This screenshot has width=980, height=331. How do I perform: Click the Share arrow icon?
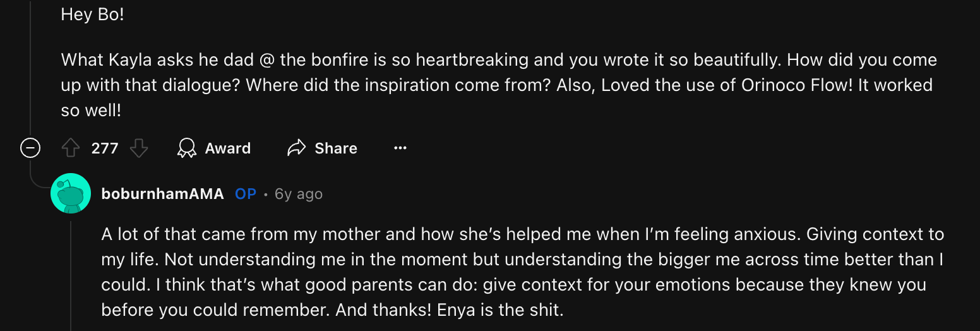point(296,148)
